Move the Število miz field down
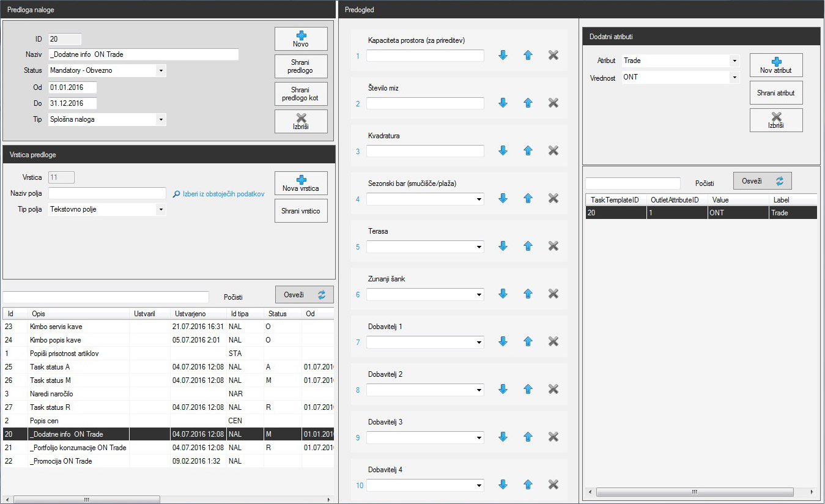825x504 pixels. 503,103
